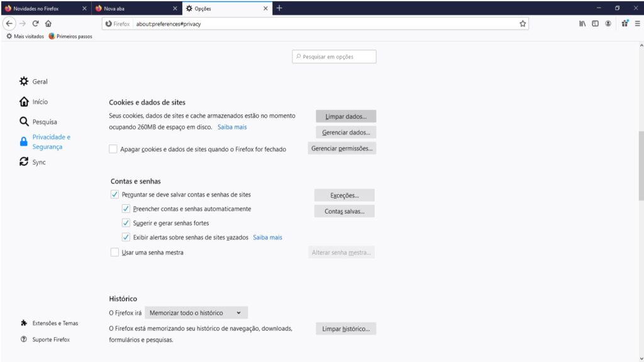Close the Novidades no Firefox tab
The height and width of the screenshot is (362, 644).
(x=84, y=9)
